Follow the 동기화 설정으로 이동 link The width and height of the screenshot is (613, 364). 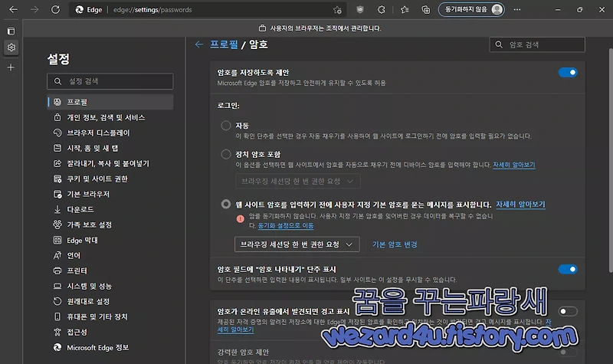(x=286, y=225)
